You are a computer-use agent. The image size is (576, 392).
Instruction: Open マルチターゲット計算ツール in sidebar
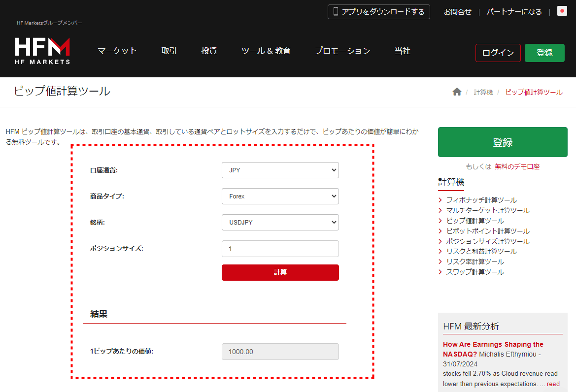pos(488,210)
